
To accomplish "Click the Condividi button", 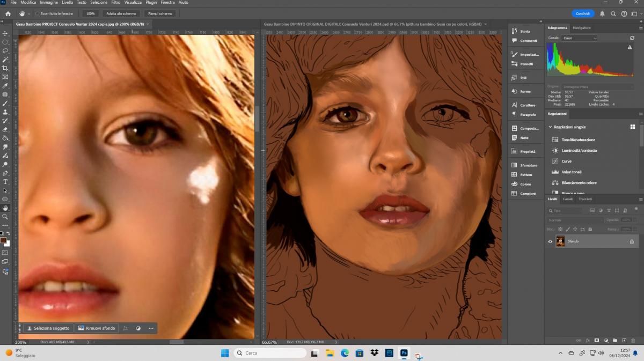I will [583, 13].
